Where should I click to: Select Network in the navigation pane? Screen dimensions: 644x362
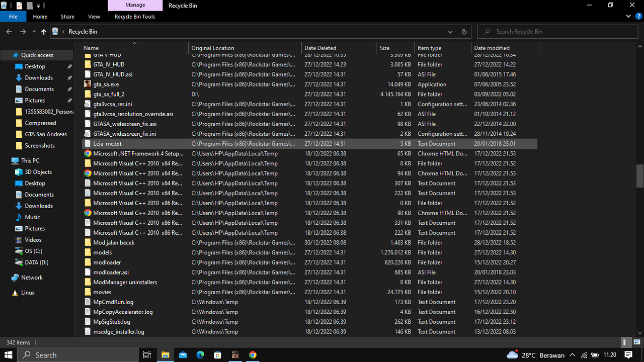pos(32,278)
